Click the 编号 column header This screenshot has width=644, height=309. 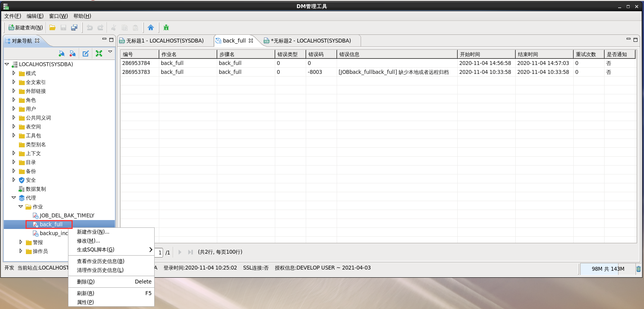pyautogui.click(x=140, y=54)
